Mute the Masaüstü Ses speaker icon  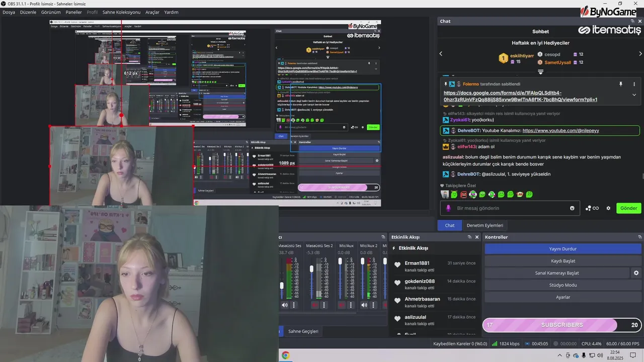point(285,305)
